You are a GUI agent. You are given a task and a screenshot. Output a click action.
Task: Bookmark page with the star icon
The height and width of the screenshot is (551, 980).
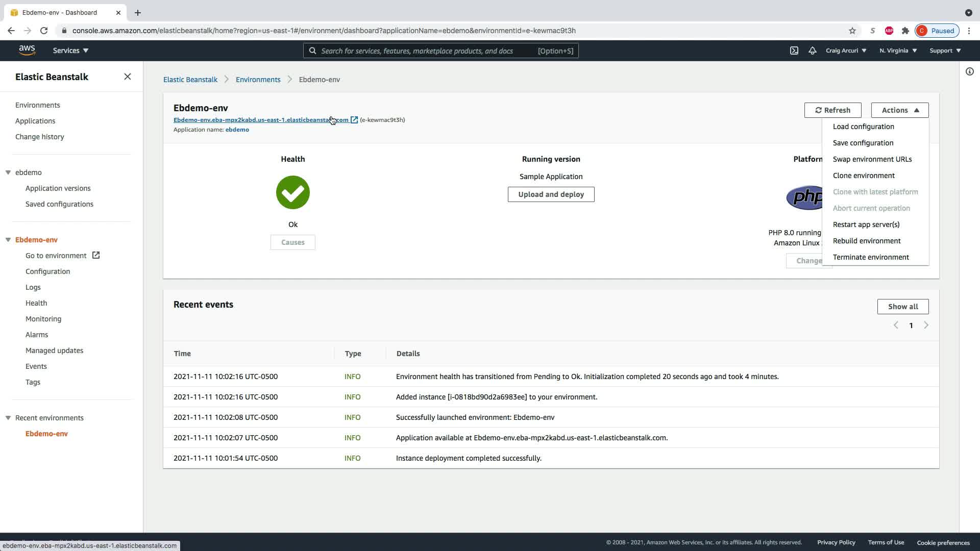pyautogui.click(x=852, y=31)
